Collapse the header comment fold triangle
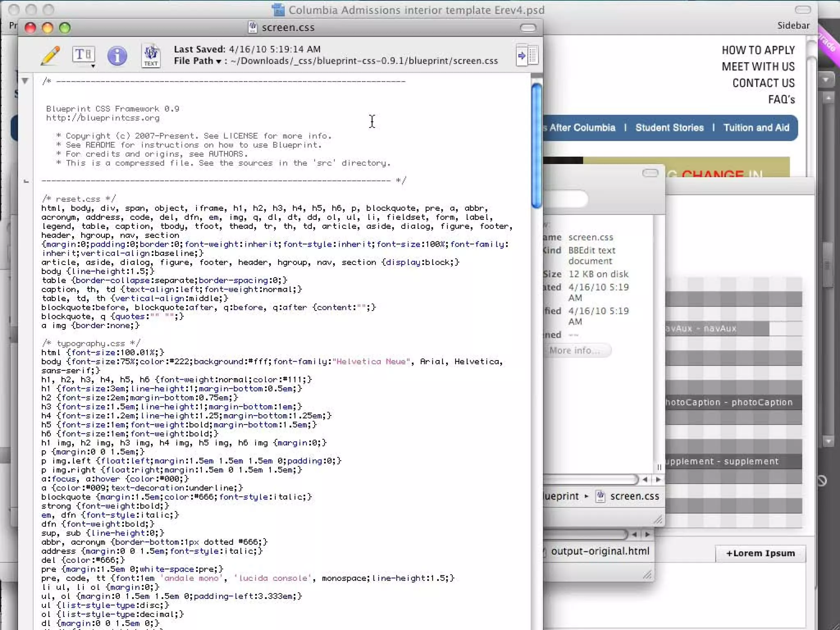The height and width of the screenshot is (630, 840). point(25,81)
